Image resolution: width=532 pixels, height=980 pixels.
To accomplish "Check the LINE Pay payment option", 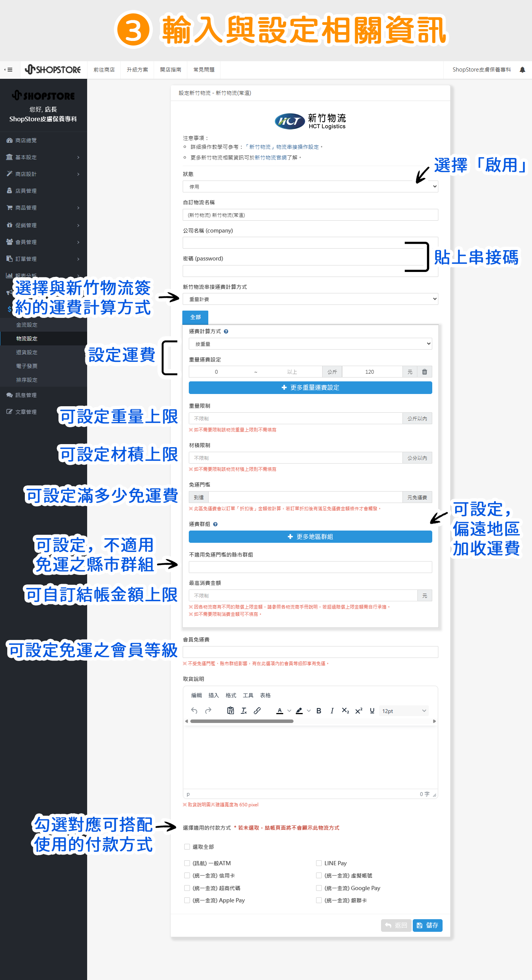I will (319, 863).
